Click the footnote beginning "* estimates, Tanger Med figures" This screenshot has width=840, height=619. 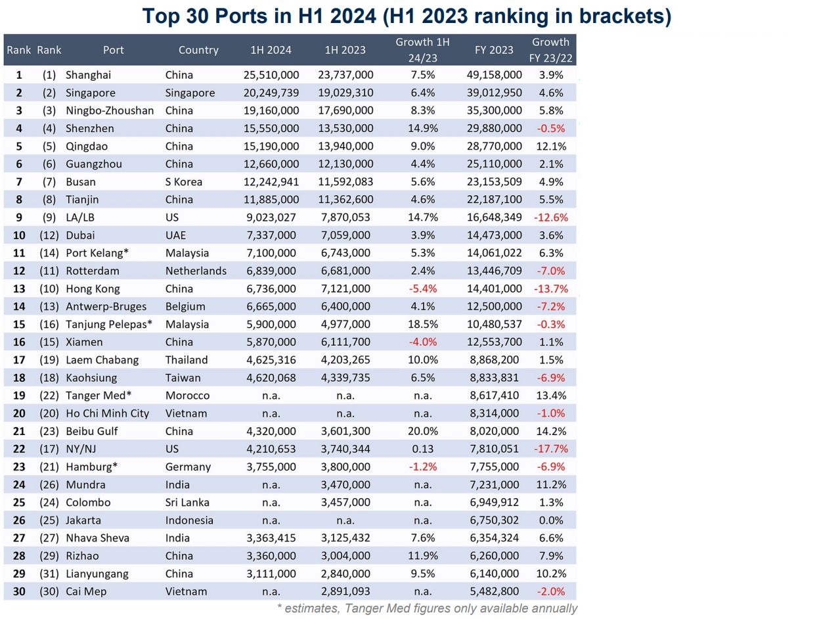[x=427, y=608]
